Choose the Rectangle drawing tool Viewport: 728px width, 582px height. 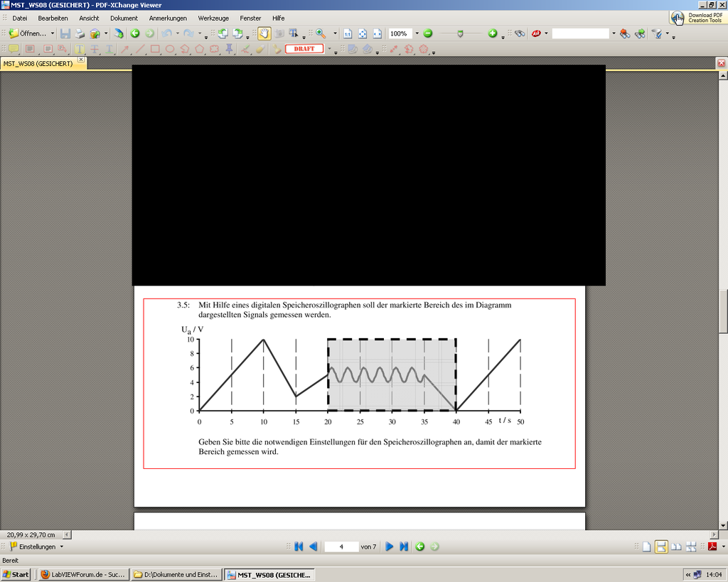155,49
